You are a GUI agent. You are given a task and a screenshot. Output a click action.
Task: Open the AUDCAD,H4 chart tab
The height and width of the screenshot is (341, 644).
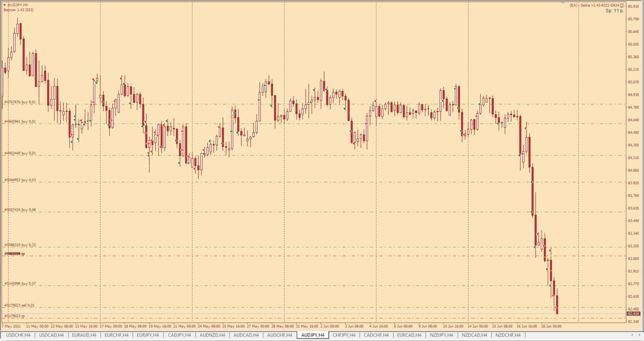click(x=246, y=335)
